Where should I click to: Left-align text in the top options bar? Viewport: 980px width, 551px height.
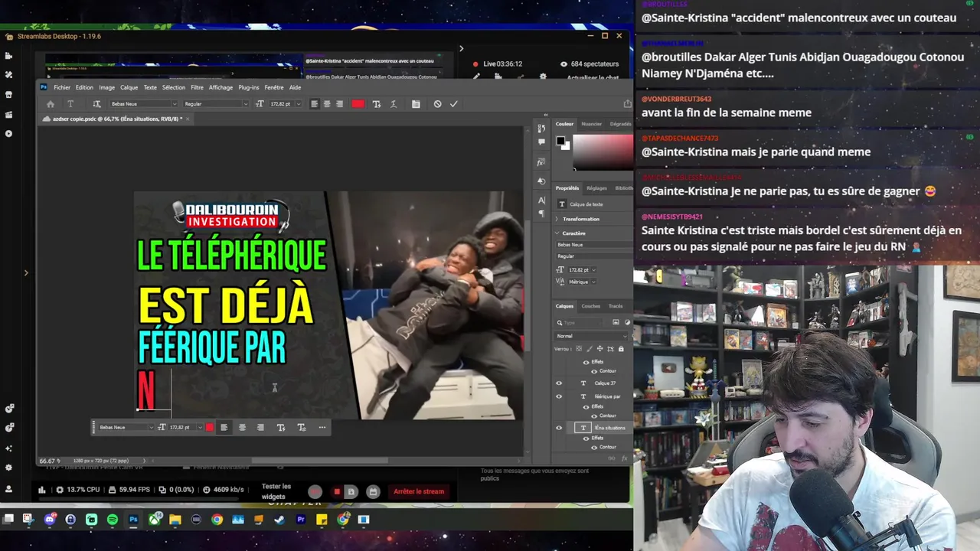click(x=314, y=104)
